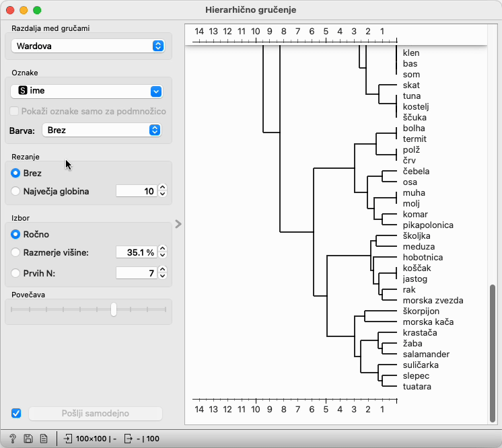Select the koščak leaf label
The width and height of the screenshot is (502, 448).
coord(417,268)
